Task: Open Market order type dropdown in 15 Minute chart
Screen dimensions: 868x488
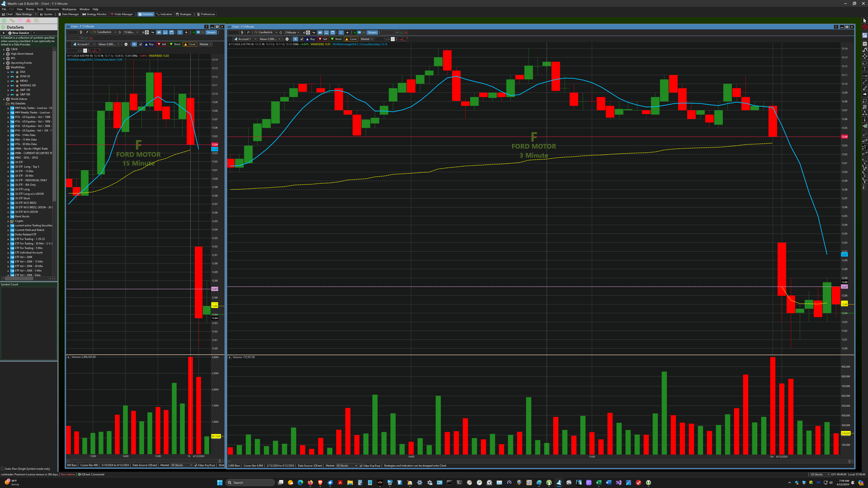Action: coord(205,44)
